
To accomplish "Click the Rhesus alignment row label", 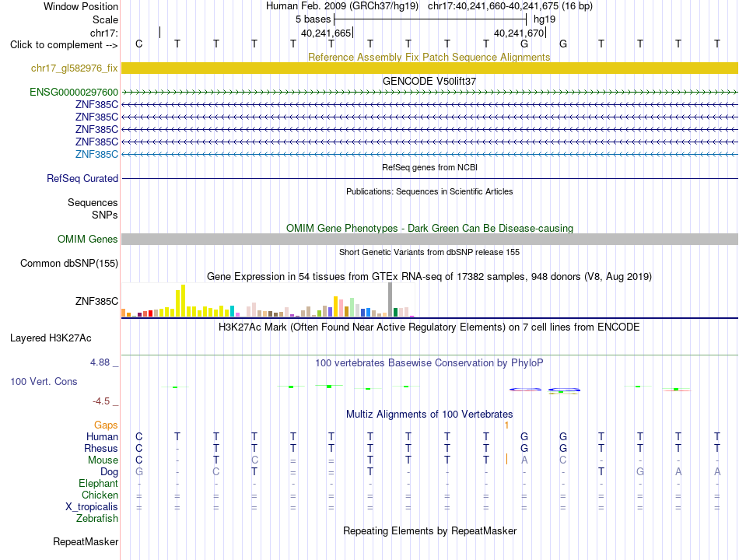I will 101,448.
